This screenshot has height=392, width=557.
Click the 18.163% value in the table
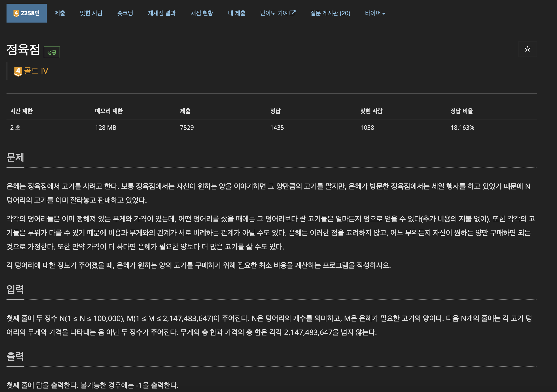(x=462, y=127)
